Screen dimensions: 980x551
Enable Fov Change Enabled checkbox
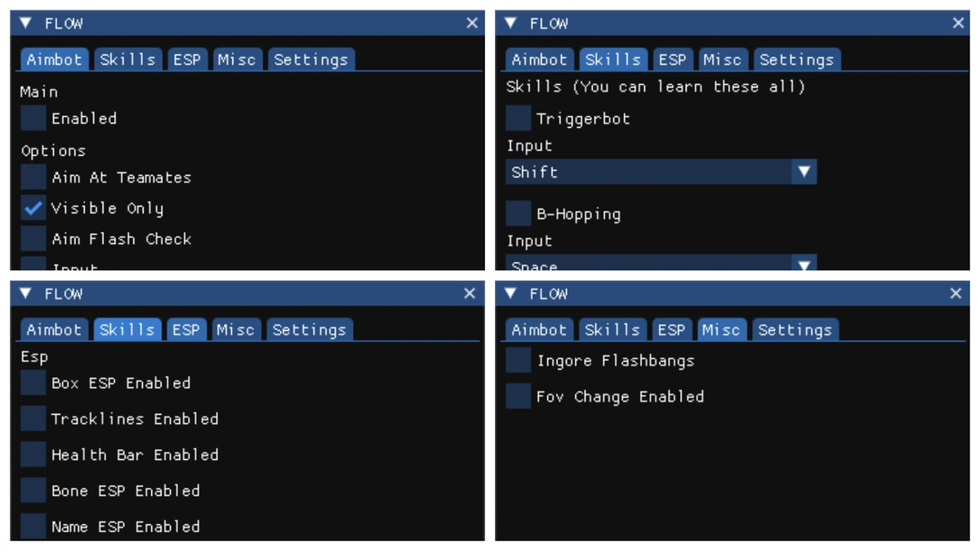519,396
